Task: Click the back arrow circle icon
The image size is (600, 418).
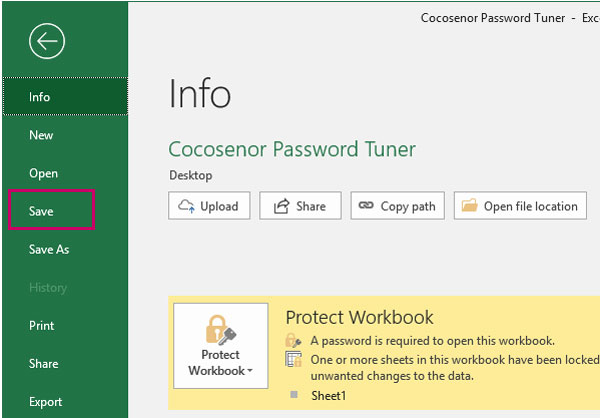Action: click(47, 41)
